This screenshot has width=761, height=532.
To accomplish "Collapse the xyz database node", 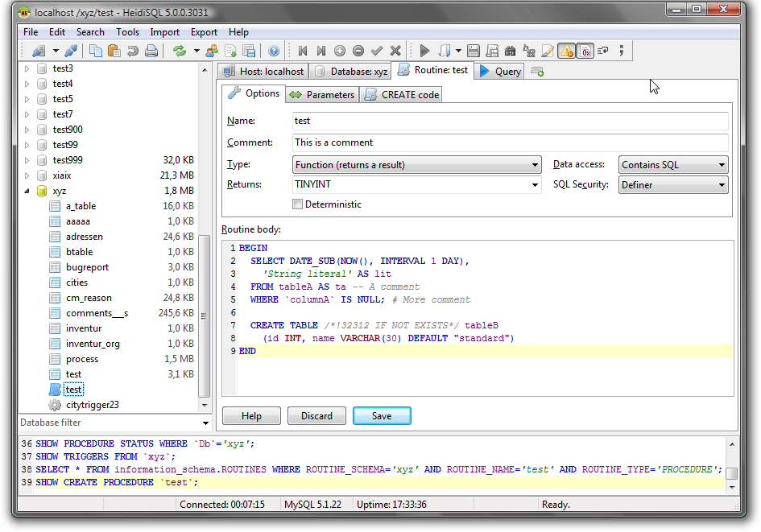I will tap(27, 191).
